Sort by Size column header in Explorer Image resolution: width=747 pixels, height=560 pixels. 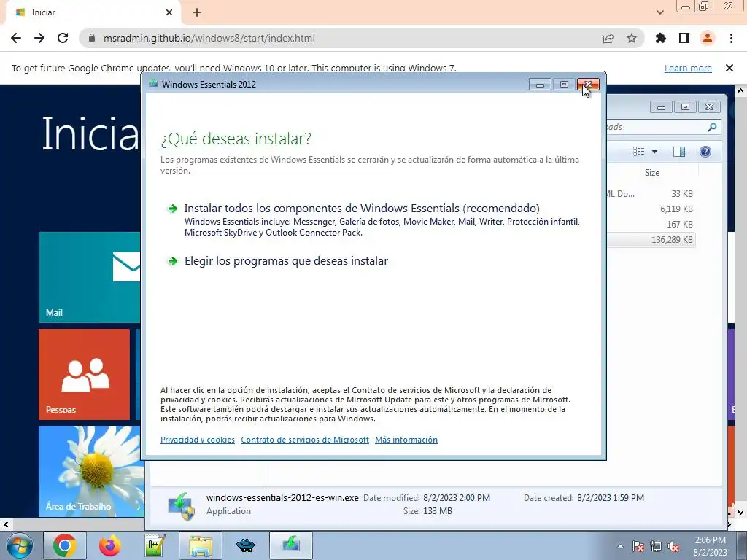tap(652, 172)
